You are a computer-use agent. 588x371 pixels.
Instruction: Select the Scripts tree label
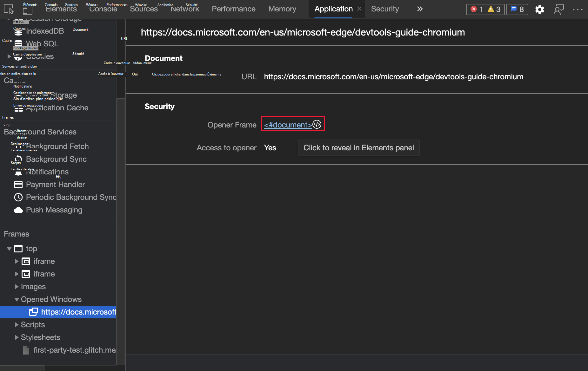(x=33, y=325)
